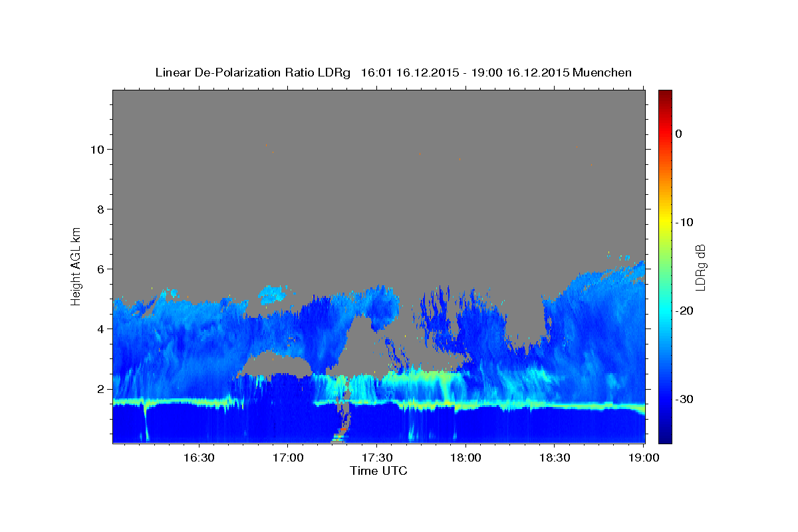
Task: Click the 19:00 time tick label
Action: tap(644, 458)
